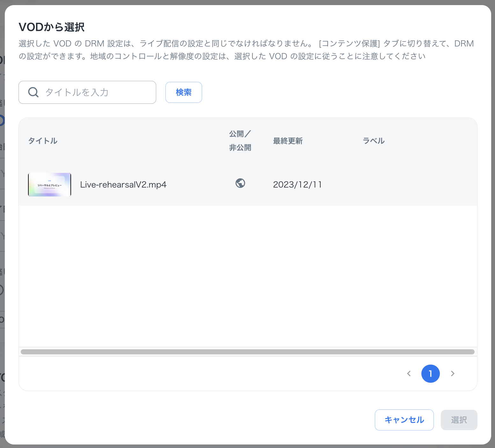Click the VODから選択 dialog heading
Screen dimensions: 495x448
coord(52,27)
